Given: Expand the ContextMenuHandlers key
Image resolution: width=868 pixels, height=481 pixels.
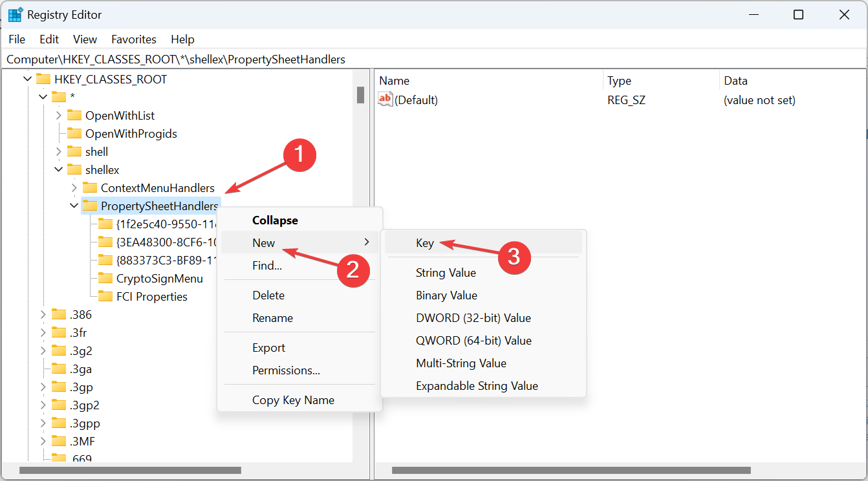Looking at the screenshot, I should (x=74, y=187).
